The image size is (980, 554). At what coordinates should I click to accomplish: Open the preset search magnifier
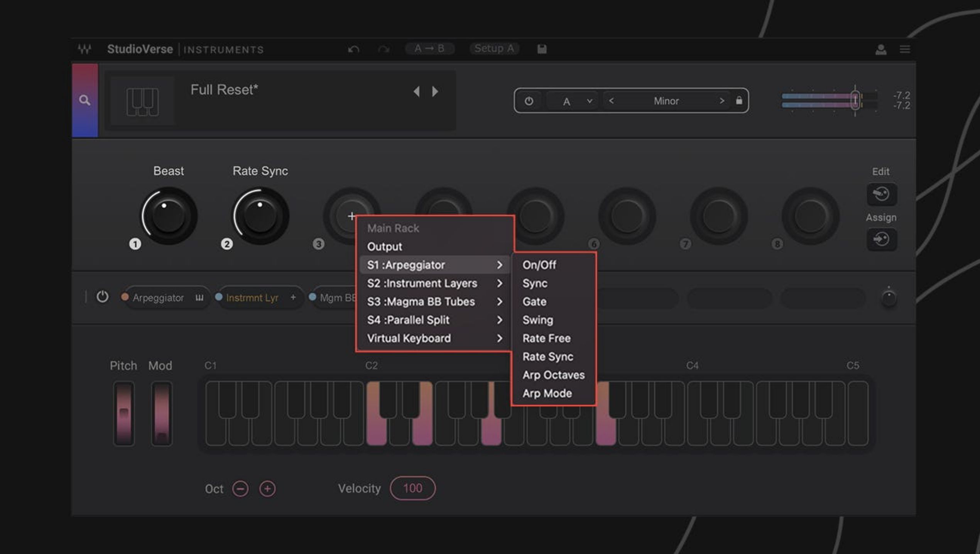pyautogui.click(x=84, y=100)
